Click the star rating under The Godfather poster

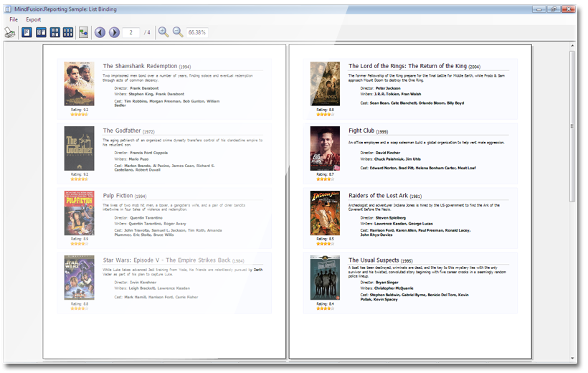click(x=79, y=179)
